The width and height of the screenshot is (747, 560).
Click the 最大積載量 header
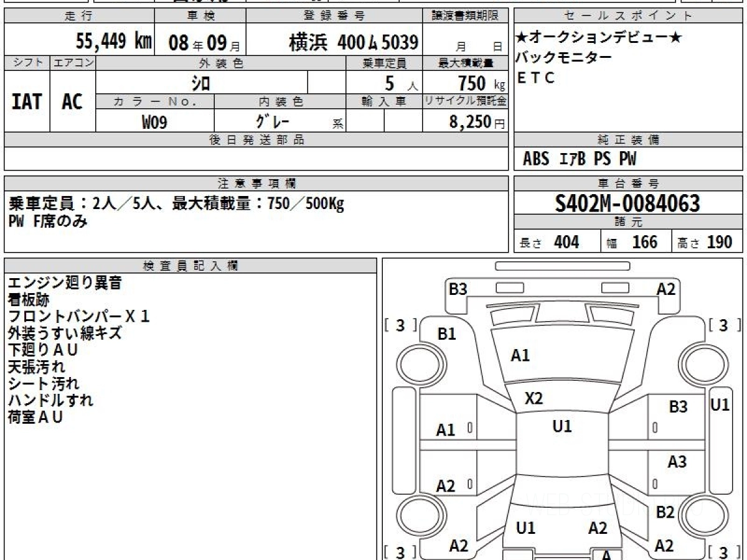click(466, 63)
